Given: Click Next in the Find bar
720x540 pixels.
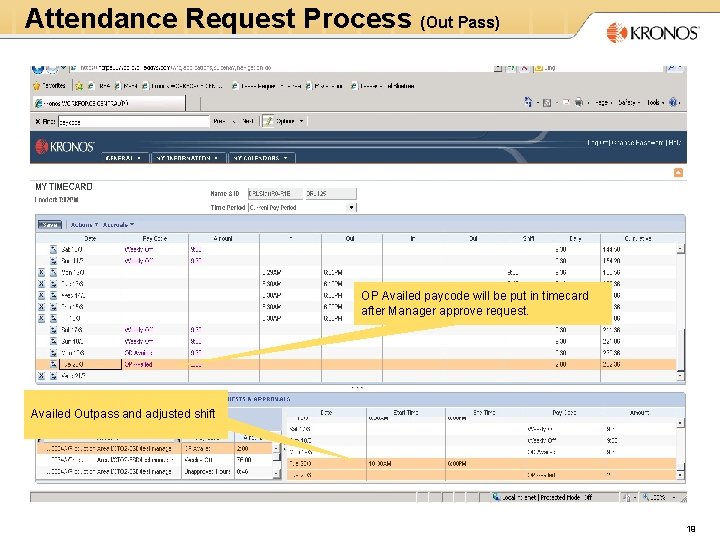Looking at the screenshot, I should 248,121.
